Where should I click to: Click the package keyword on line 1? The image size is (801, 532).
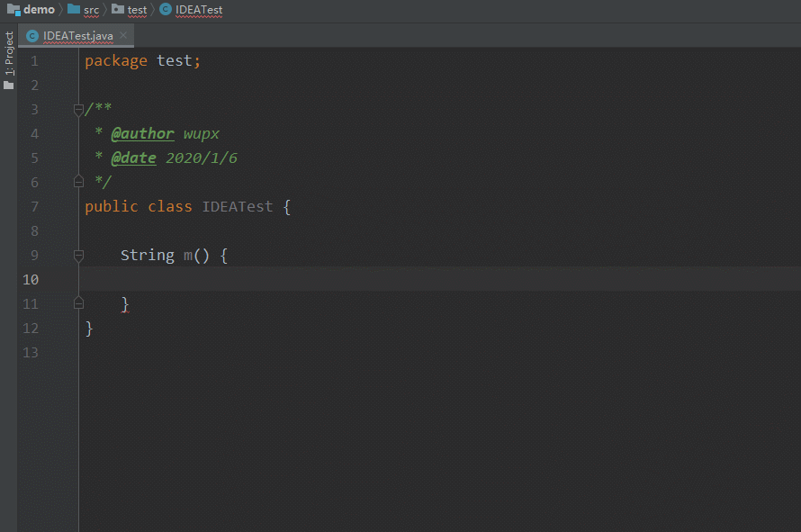(x=116, y=61)
